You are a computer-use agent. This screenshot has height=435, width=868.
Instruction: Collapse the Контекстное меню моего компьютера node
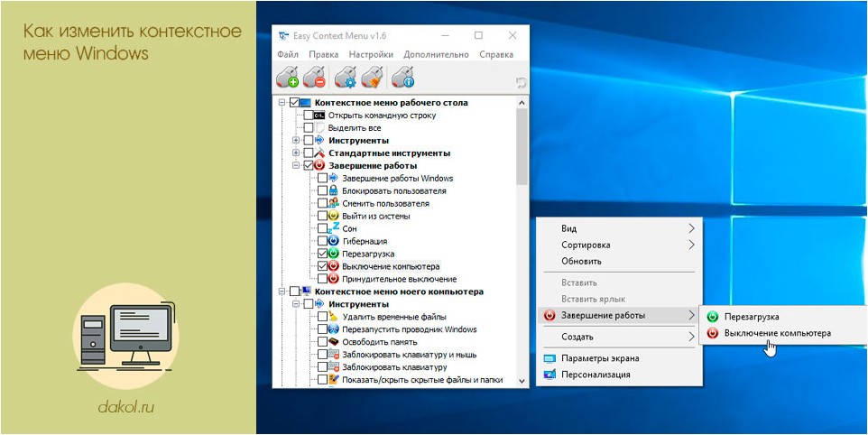[x=282, y=292]
